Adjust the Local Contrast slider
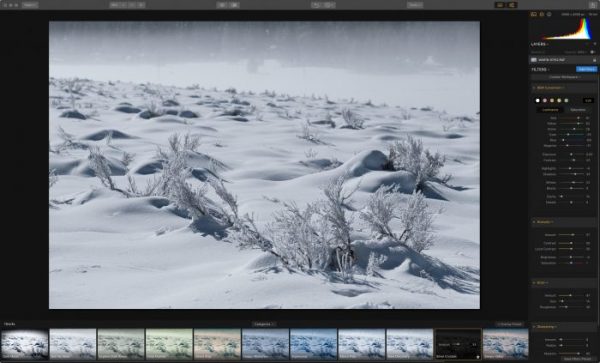The width and height of the screenshot is (600, 363). coord(572,249)
